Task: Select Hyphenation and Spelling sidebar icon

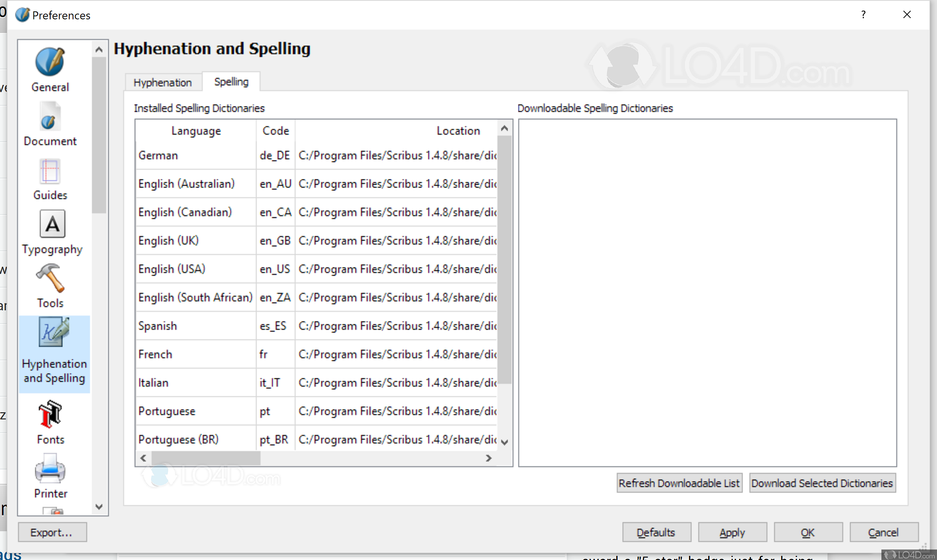Action: pos(54,352)
